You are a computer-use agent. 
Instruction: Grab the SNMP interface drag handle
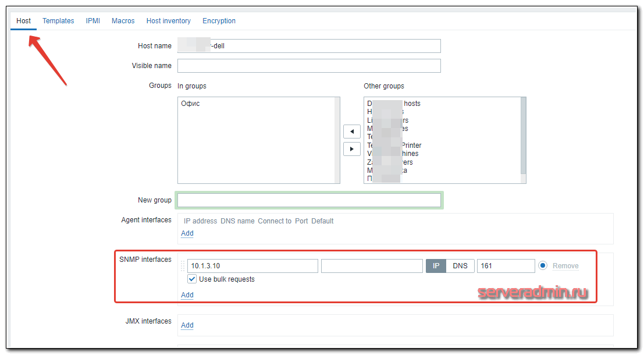(182, 266)
